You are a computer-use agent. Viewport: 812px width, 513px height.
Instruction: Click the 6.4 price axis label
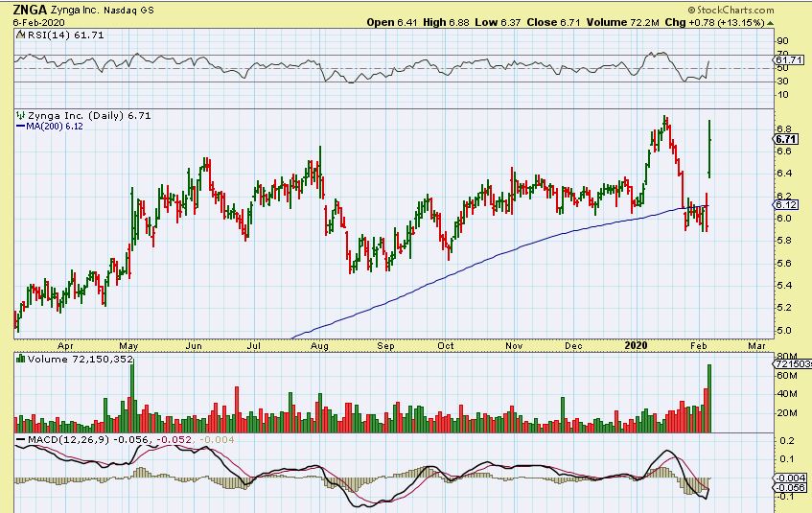coord(783,173)
